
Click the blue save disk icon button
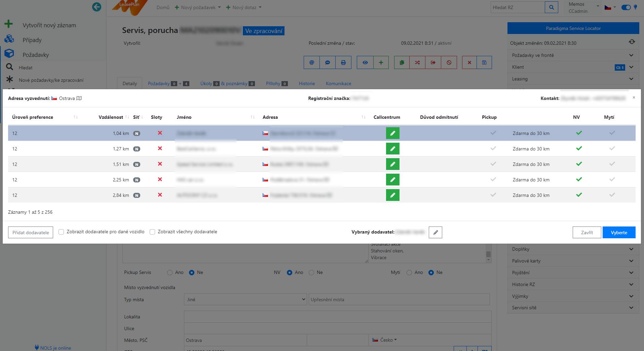pos(484,63)
